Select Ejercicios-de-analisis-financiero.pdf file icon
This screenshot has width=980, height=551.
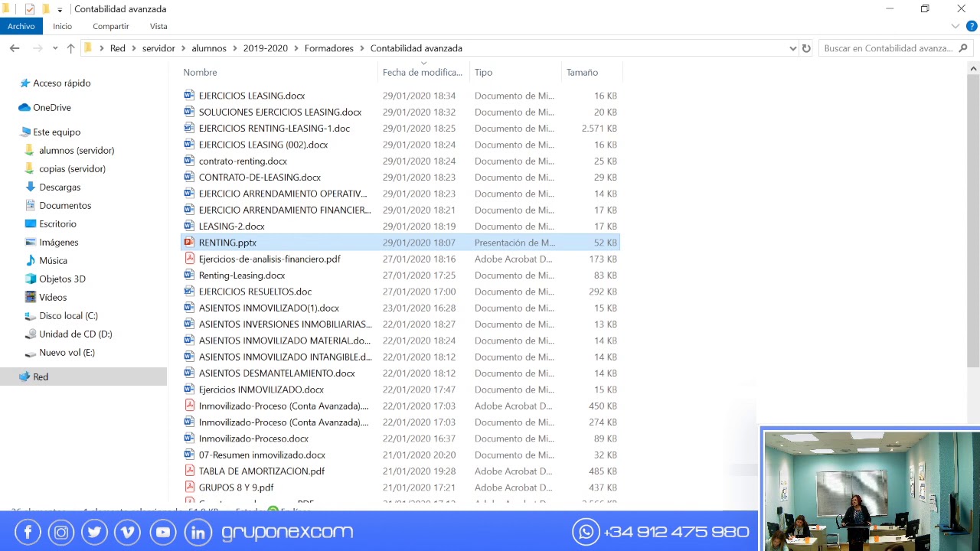click(189, 259)
